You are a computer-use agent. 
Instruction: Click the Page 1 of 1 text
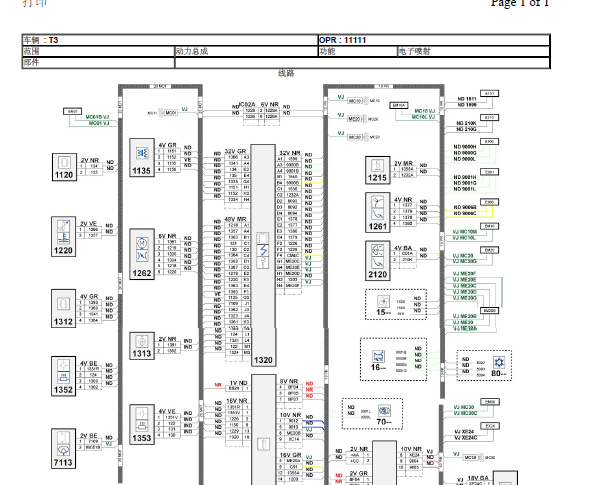(520, 3)
